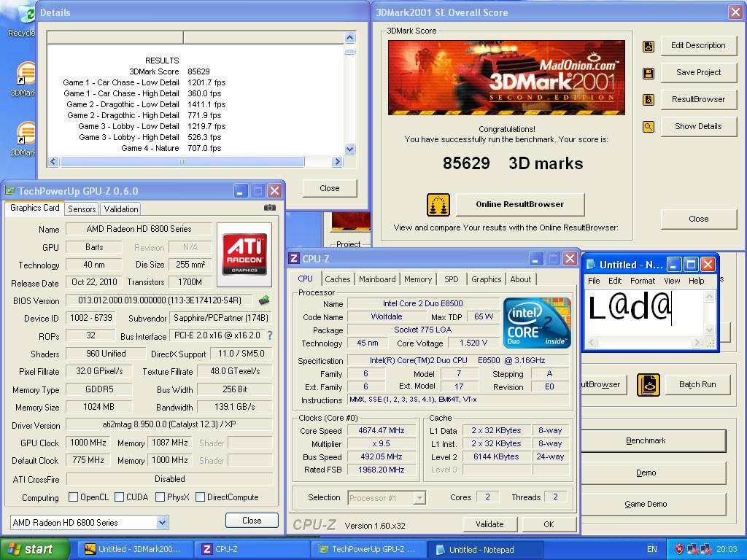Click the 3DMark2001 banner image

tap(506, 77)
